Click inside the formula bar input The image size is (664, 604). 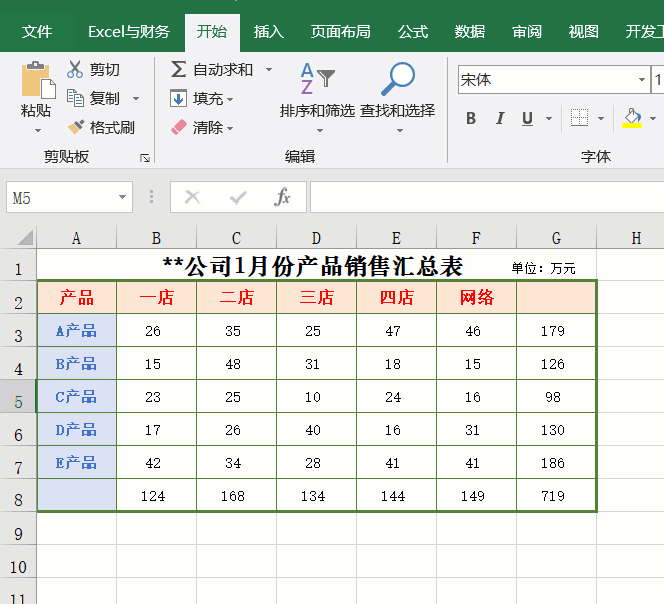click(480, 198)
